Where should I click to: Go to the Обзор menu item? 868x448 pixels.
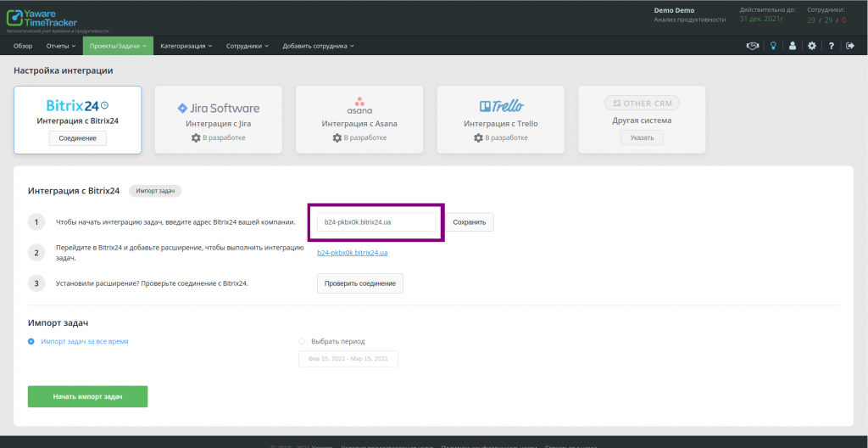[23, 46]
